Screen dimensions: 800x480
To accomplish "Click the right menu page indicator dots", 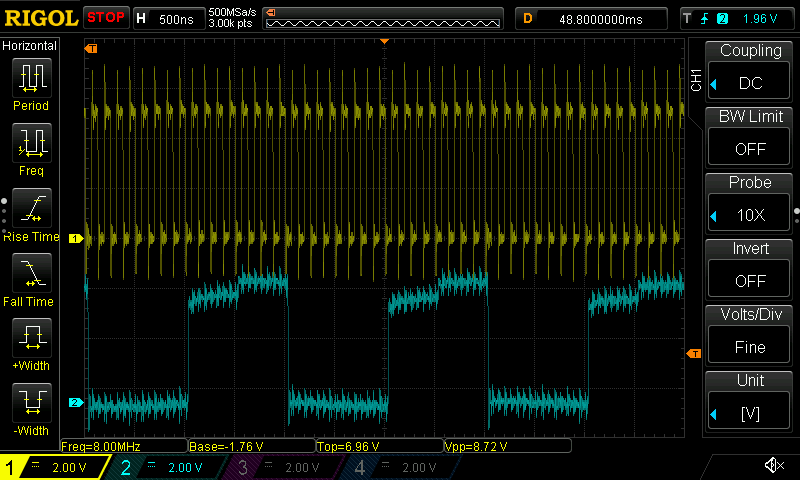I will click(x=797, y=216).
